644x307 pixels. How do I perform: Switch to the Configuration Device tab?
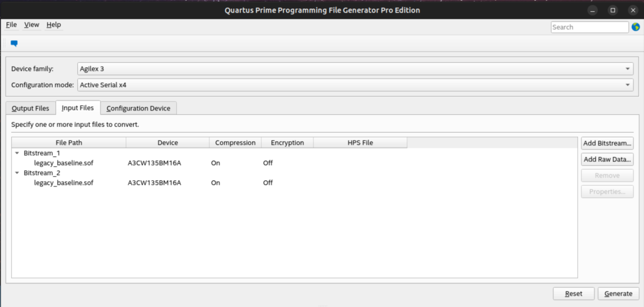(138, 108)
